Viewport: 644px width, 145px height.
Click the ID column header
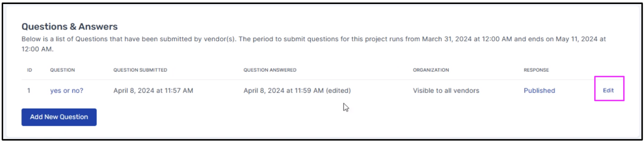[x=29, y=70]
